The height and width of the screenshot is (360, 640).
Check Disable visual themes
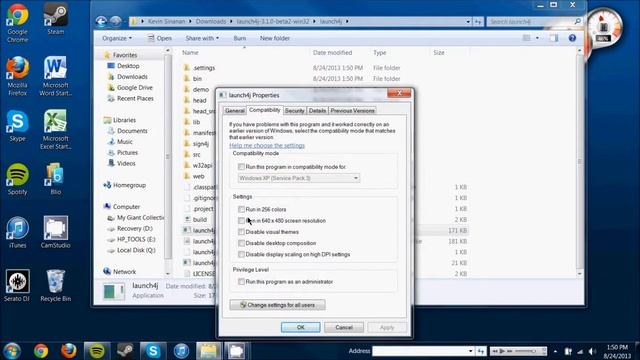point(241,232)
